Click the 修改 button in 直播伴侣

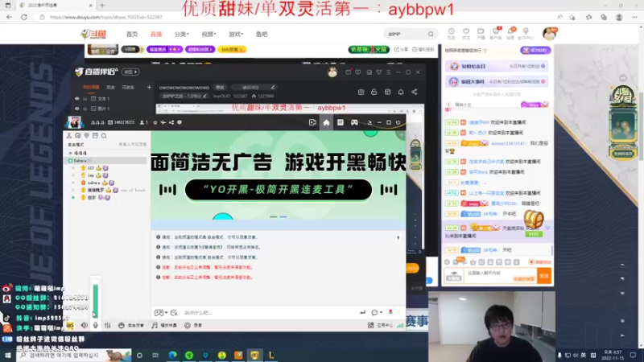220,87
